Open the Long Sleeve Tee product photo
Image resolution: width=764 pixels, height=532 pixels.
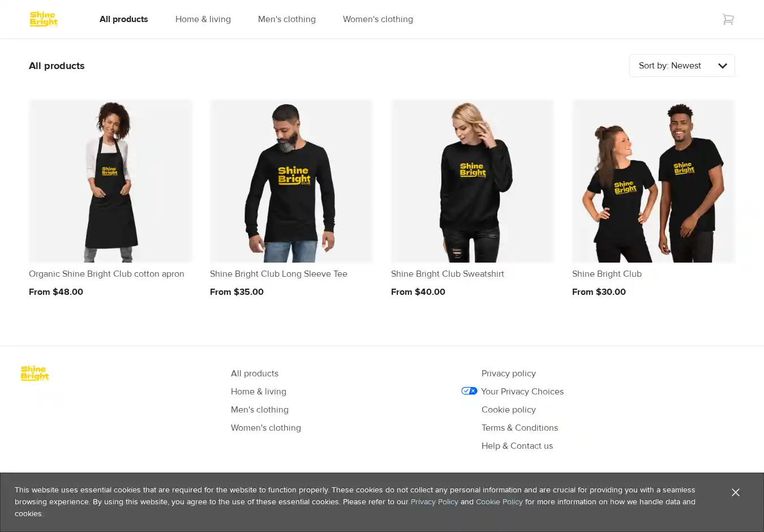291,181
